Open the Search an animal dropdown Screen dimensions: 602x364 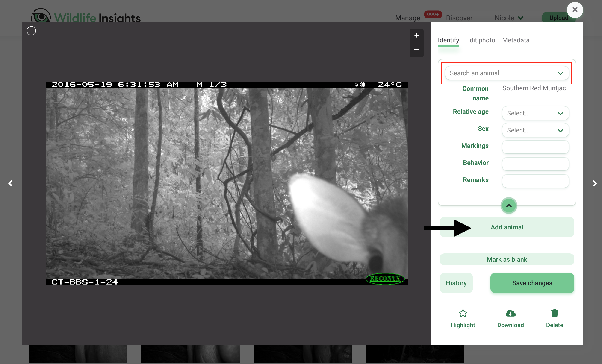coord(507,73)
